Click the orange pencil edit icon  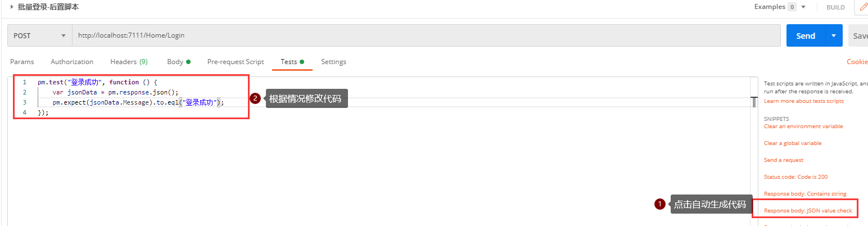click(x=861, y=7)
